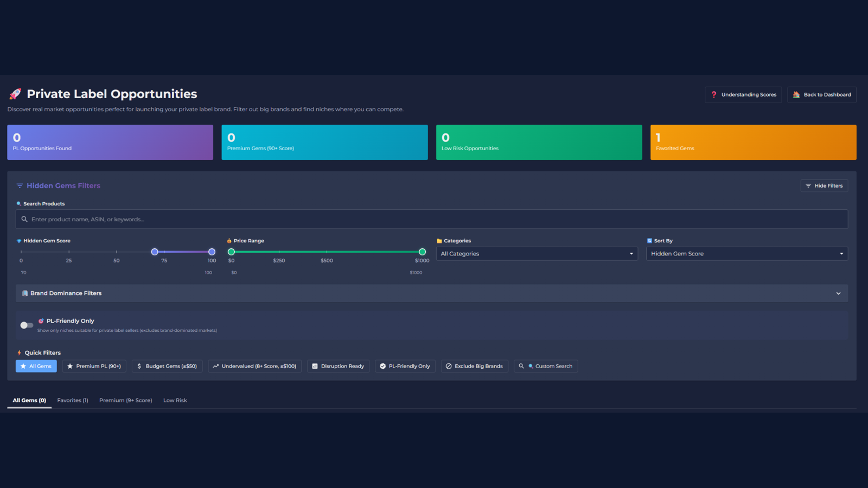The width and height of the screenshot is (868, 488).
Task: Enable the PL-Friendly Only toggle switch
Action: [27, 325]
